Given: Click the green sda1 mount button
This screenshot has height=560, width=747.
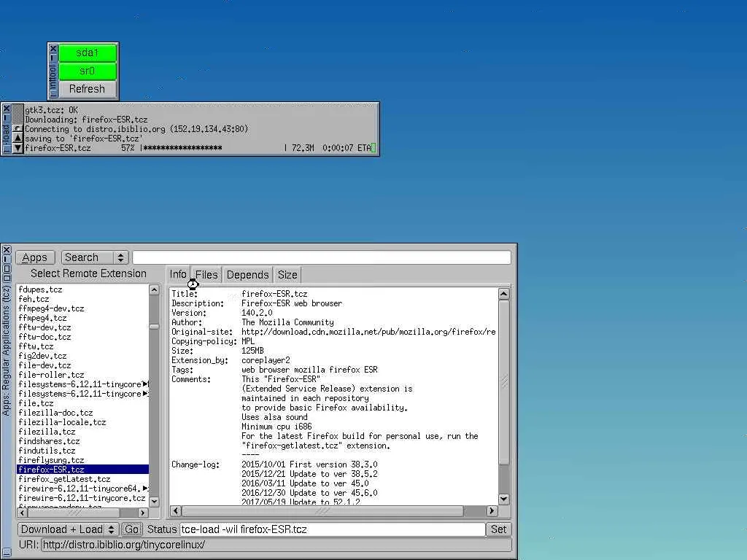Looking at the screenshot, I should coord(88,52).
